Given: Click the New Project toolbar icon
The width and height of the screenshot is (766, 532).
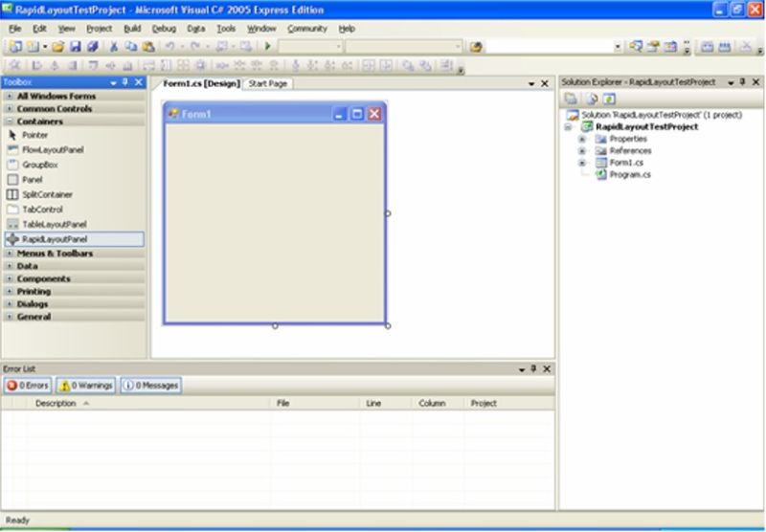Looking at the screenshot, I should (x=15, y=46).
